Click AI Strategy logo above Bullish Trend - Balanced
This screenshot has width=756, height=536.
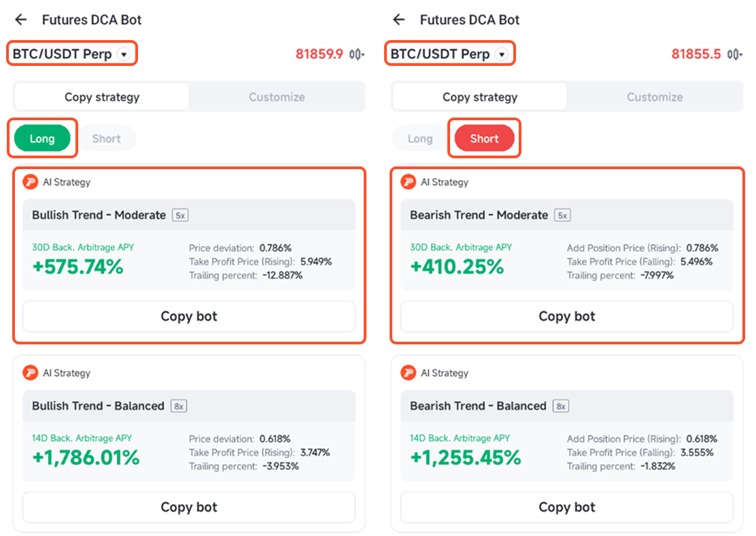(x=30, y=373)
